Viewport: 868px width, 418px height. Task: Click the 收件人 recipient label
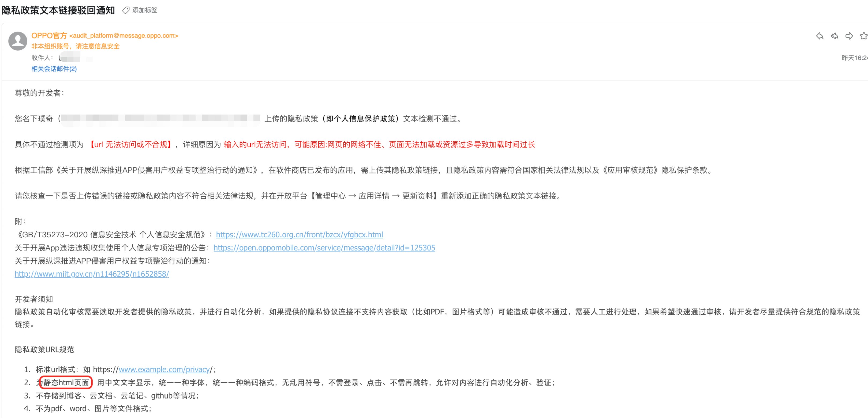(42, 58)
